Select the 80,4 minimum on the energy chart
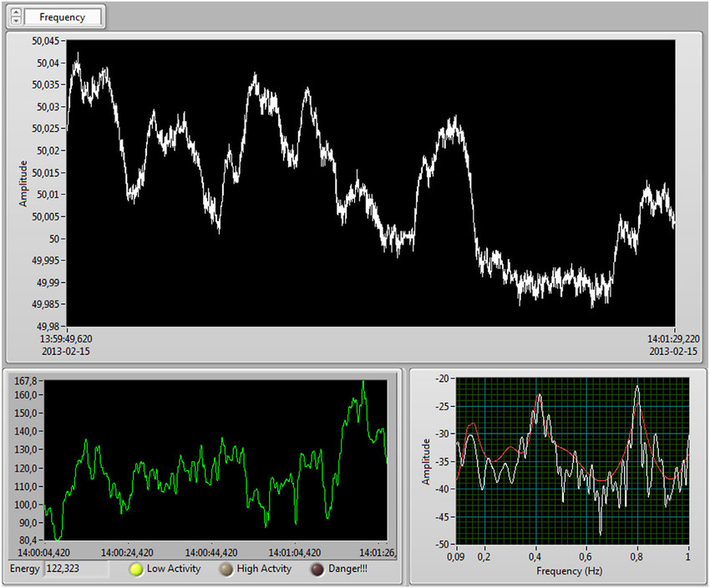710x588 pixels. tap(28, 540)
